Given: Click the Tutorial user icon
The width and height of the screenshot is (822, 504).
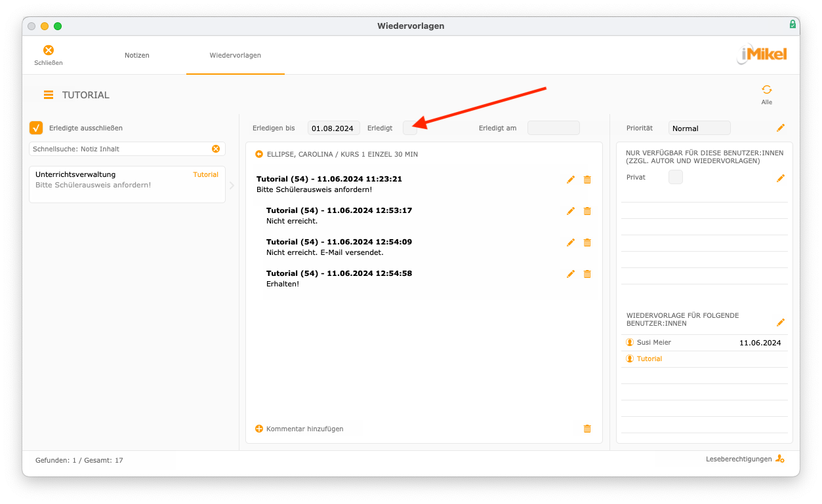Looking at the screenshot, I should [630, 359].
